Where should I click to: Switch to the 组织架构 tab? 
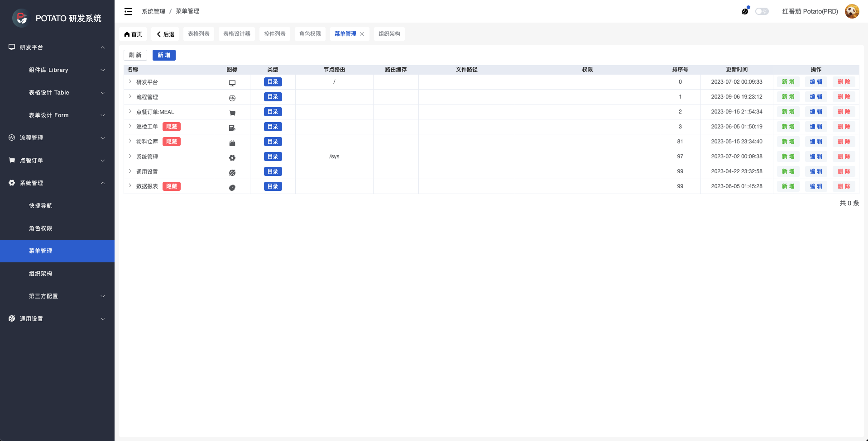(x=389, y=34)
